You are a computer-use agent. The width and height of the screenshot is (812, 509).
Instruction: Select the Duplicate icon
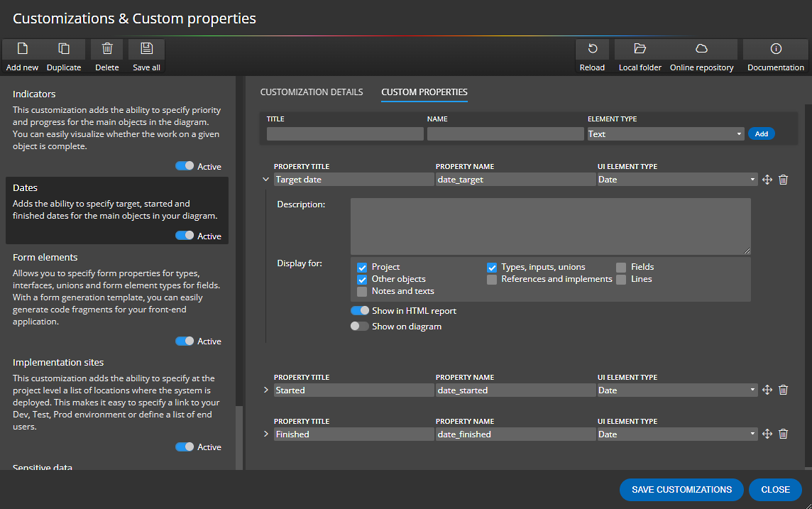[x=64, y=48]
